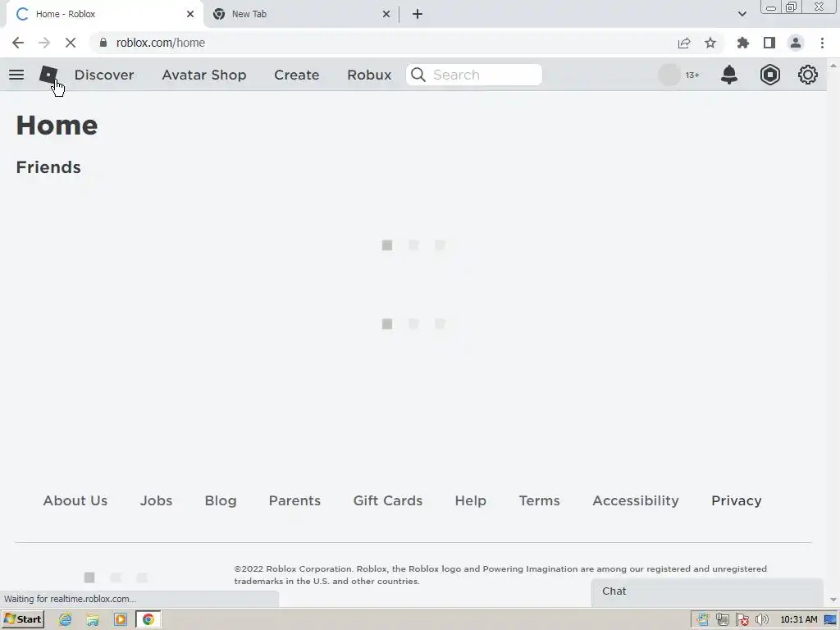Open the Gift Cards footer link

[x=388, y=500]
